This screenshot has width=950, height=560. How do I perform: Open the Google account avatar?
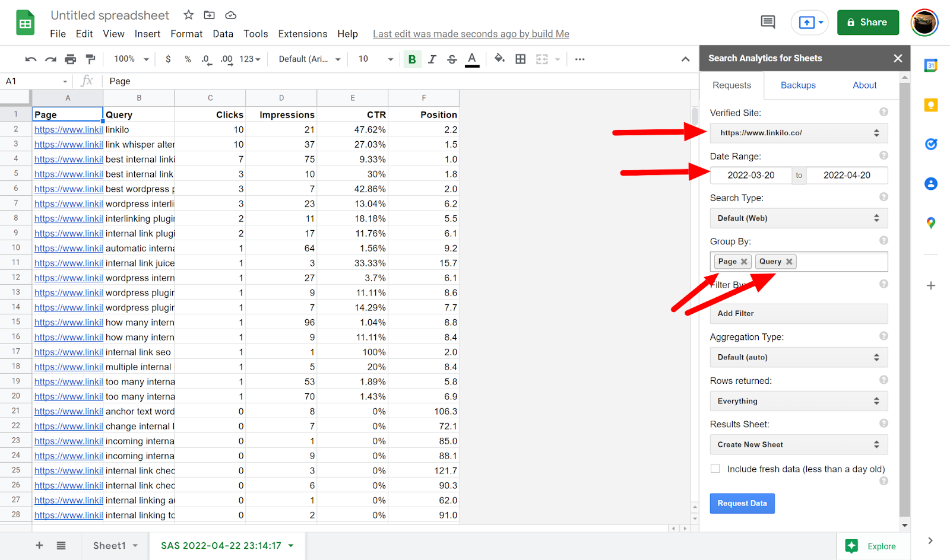point(924,23)
